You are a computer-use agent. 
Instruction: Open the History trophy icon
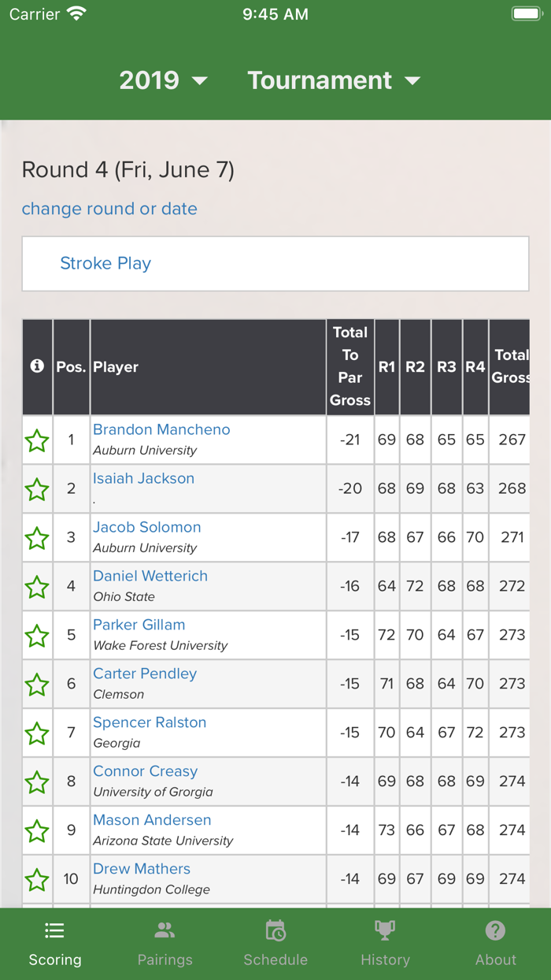point(385,931)
